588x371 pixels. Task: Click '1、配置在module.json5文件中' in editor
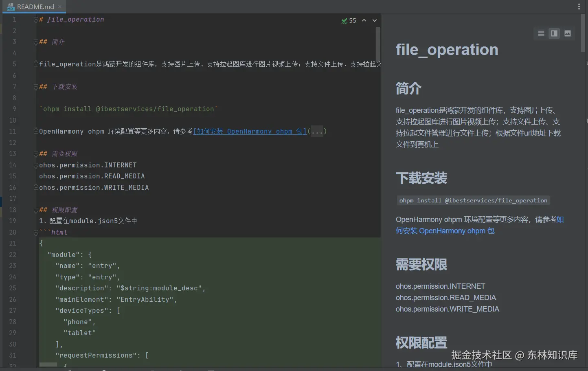tap(88, 221)
